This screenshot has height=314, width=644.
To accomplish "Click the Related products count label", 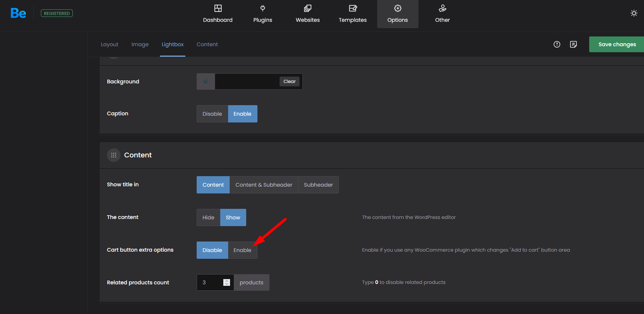I will pyautogui.click(x=138, y=282).
